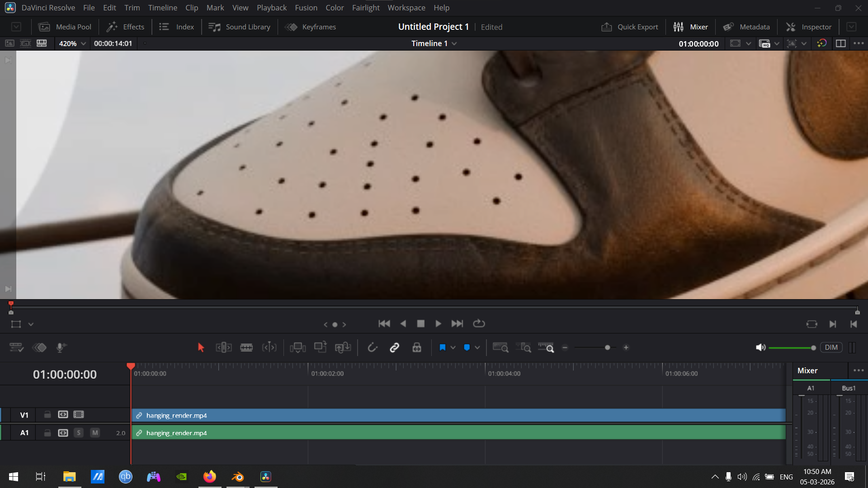Open the Fusion menu
This screenshot has height=488, width=868.
306,8
